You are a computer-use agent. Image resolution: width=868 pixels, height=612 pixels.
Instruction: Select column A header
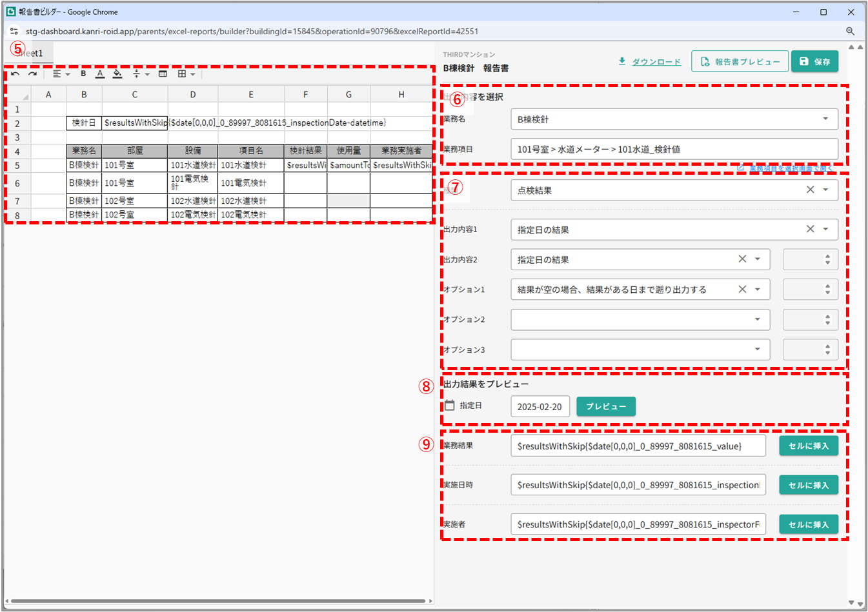click(x=48, y=95)
